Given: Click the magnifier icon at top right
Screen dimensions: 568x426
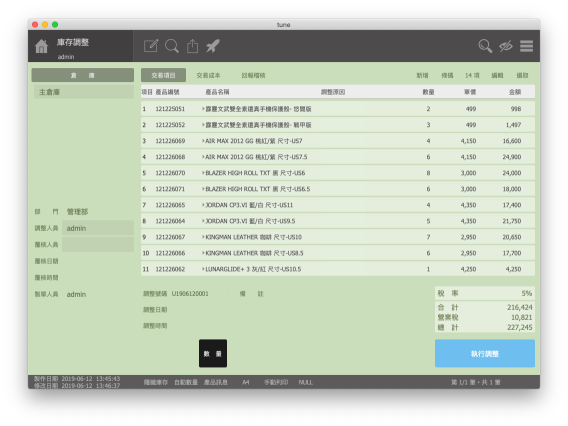Looking at the screenshot, I should click(x=485, y=46).
